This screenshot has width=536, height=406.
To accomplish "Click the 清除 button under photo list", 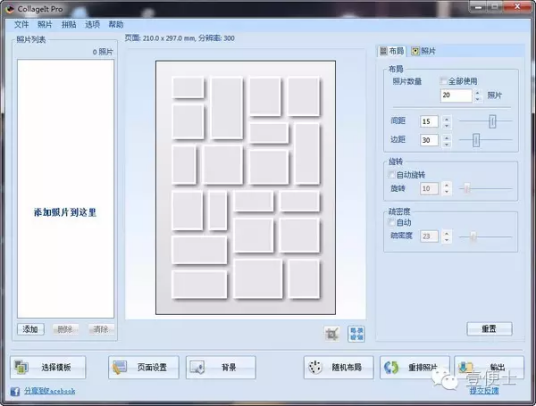I will (x=101, y=329).
